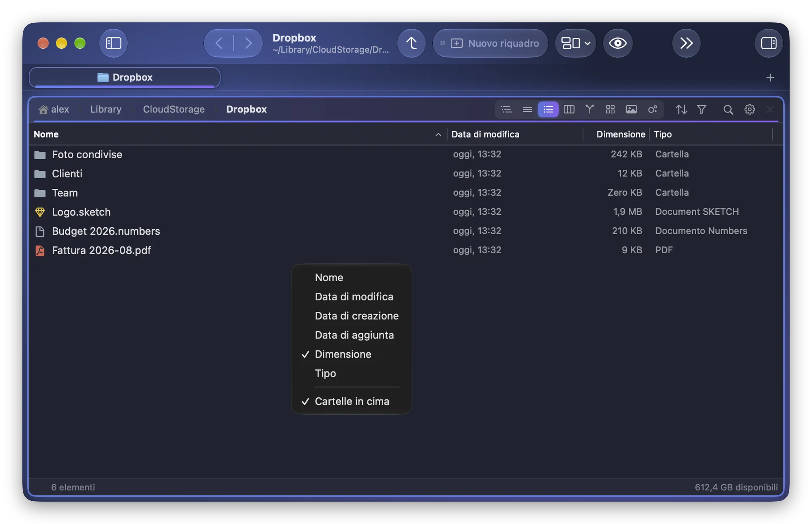Toggle the right inspector sidebar
Viewport: 812px width, 524px height.
click(769, 43)
